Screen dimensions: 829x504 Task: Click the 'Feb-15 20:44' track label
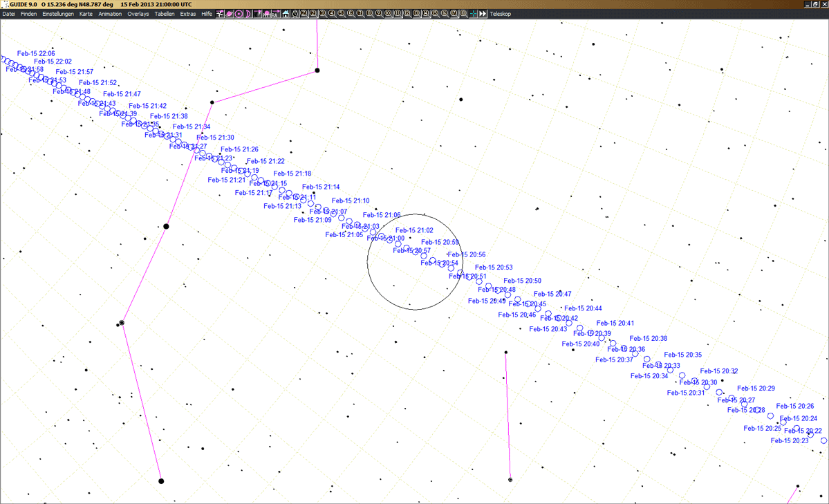(x=583, y=308)
